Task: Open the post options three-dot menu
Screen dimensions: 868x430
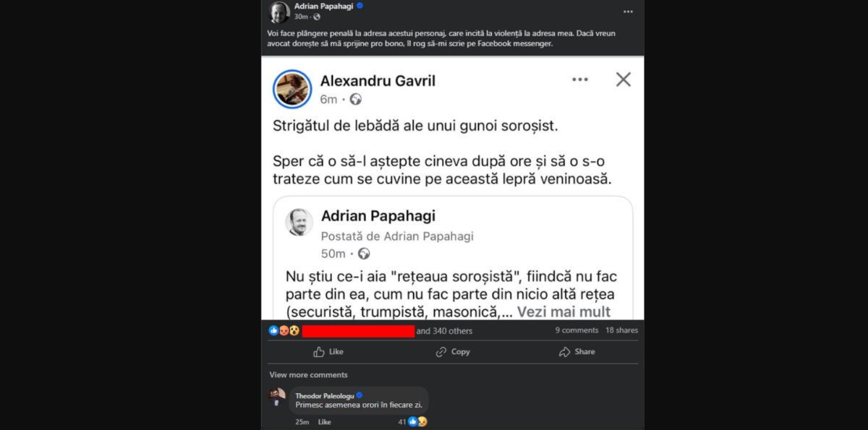Action: point(628,12)
